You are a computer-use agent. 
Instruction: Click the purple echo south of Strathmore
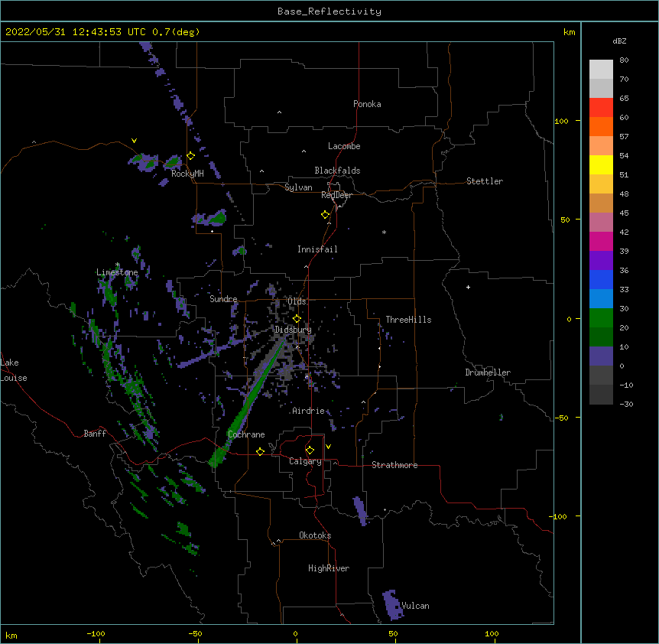pos(360,510)
